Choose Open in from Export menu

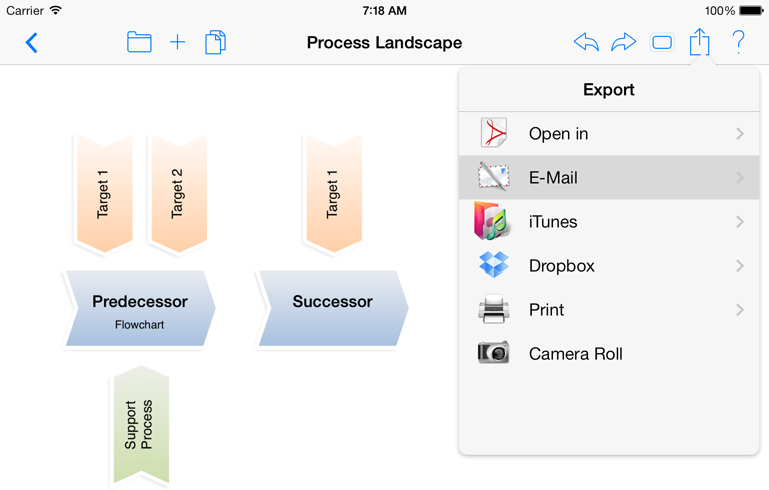[609, 133]
